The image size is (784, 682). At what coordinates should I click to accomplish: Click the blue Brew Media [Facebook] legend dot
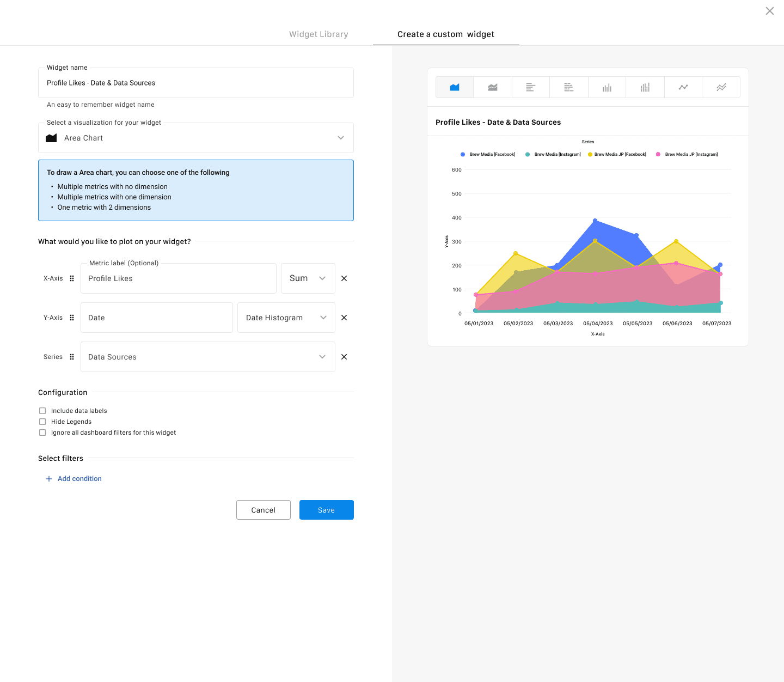point(463,155)
